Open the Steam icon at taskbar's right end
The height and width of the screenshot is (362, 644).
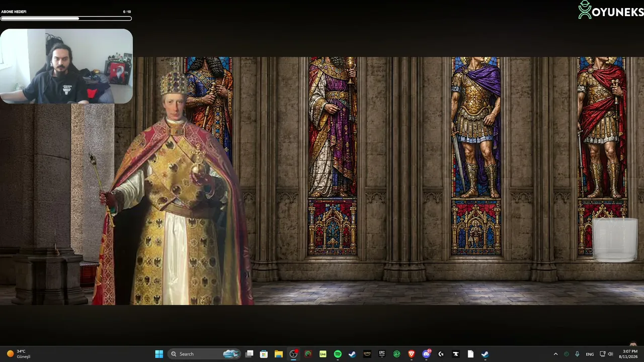(x=485, y=354)
